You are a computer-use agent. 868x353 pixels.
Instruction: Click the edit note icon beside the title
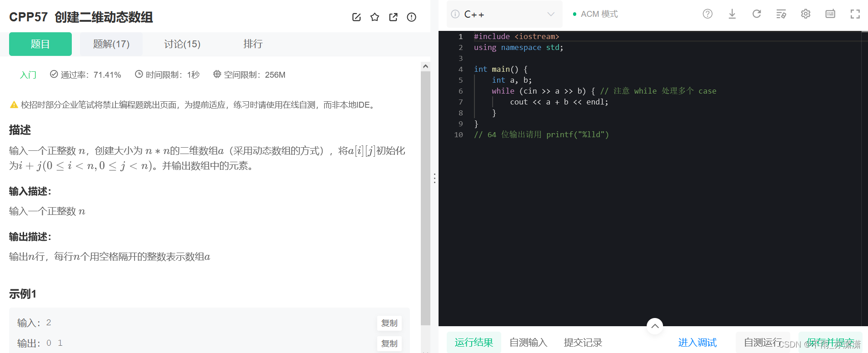point(356,17)
